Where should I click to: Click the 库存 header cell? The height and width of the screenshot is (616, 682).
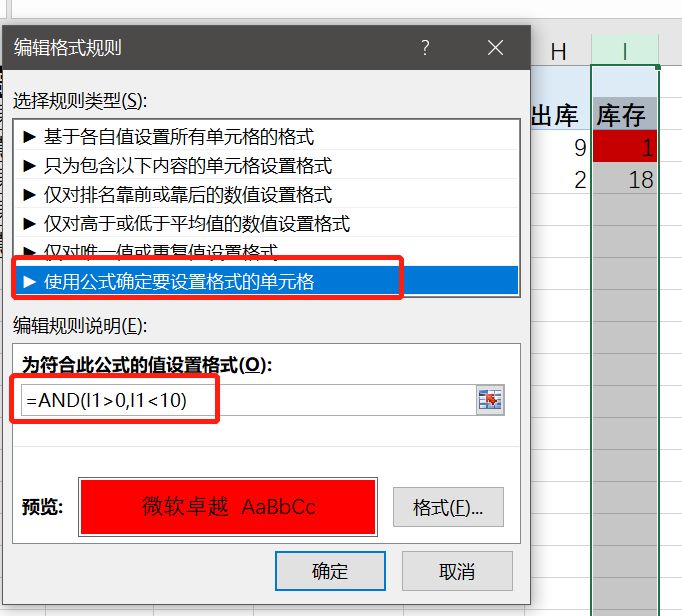tap(625, 114)
